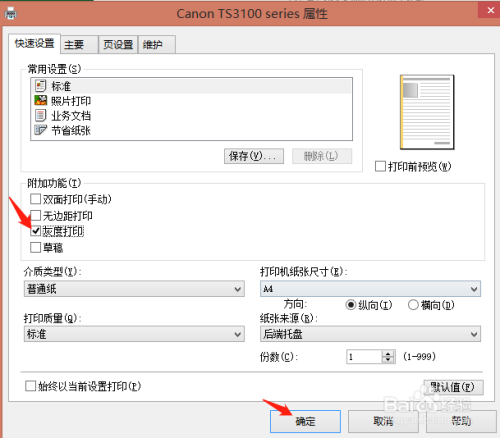Screen dimensions: 500x438
Task: Select the 业务文档 document icon
Action: pos(40,115)
